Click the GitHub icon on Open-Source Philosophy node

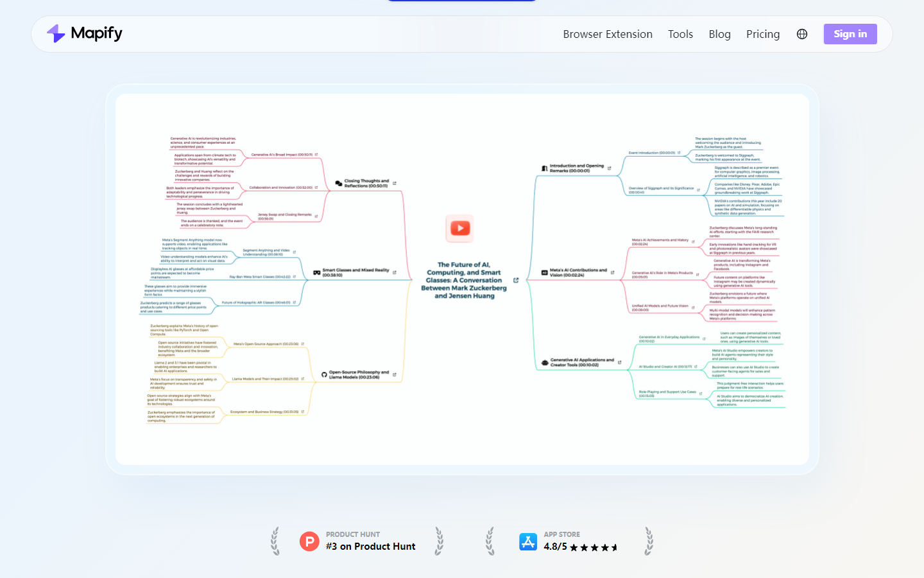[x=325, y=374]
